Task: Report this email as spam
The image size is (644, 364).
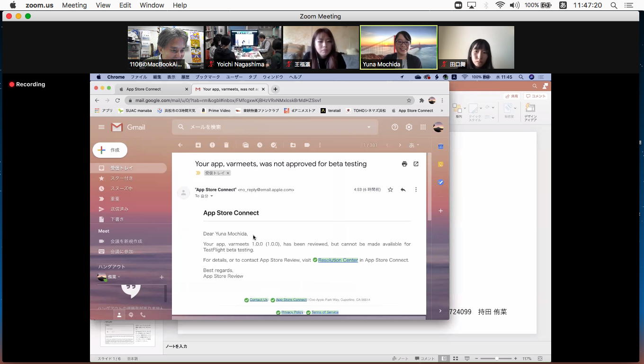Action: 212,145
